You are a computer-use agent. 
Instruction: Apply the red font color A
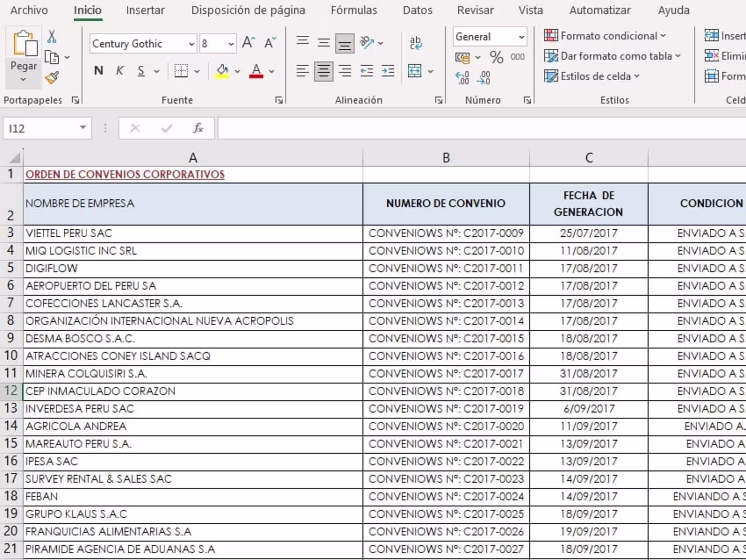pyautogui.click(x=256, y=71)
